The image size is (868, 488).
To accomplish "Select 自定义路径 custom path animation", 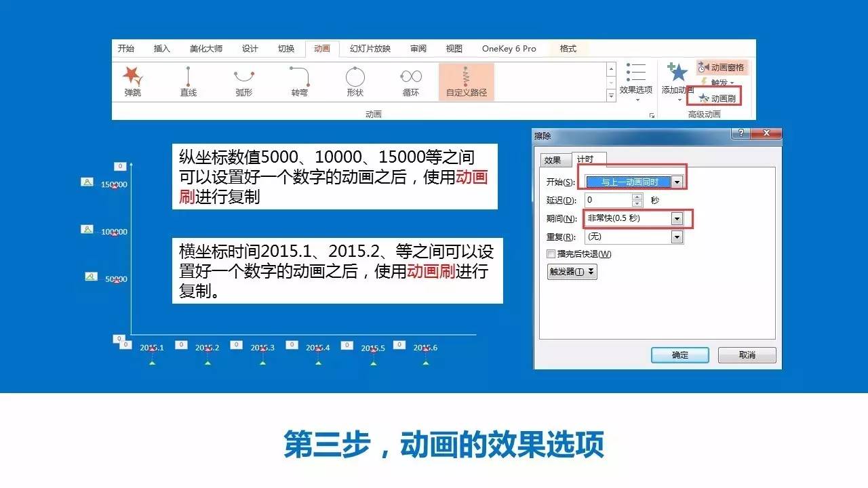I will coord(467,81).
